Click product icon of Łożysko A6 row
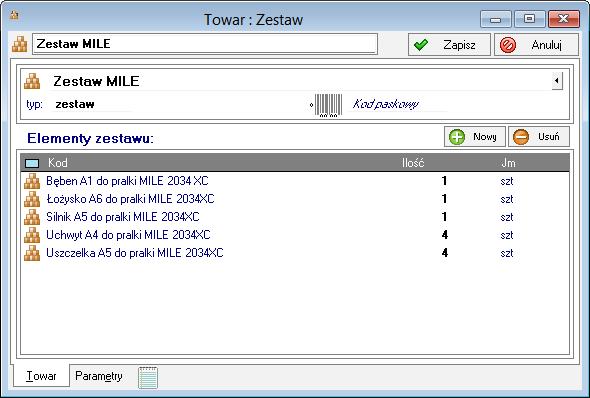The width and height of the screenshot is (590, 398). [x=32, y=199]
